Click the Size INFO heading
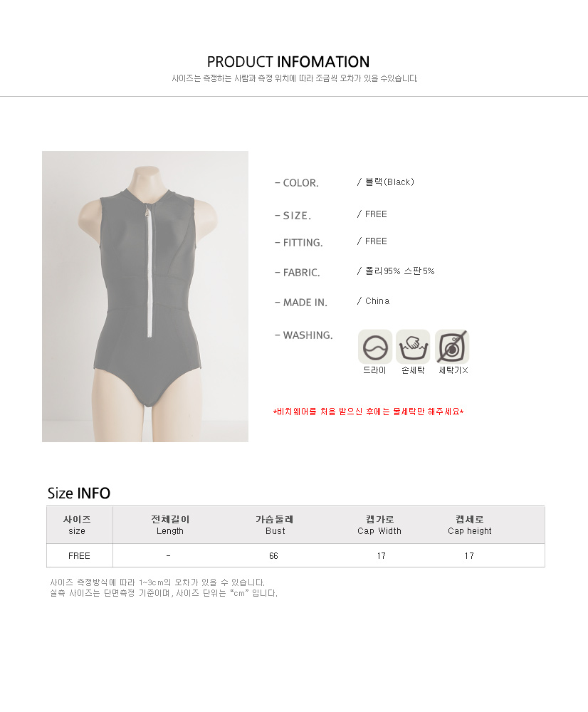The height and width of the screenshot is (712, 588). [79, 493]
